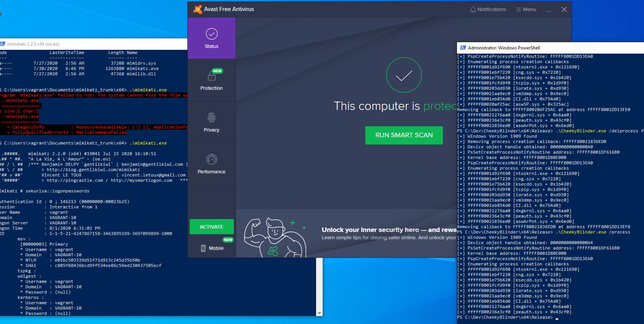Viewport: 644px width, 324px height.
Task: Click the 'mimilib.dll' file listing row
Action: point(78,74)
